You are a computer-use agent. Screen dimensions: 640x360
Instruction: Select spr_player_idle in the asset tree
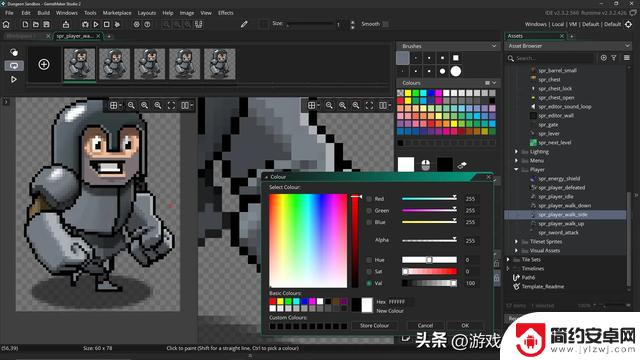[x=556, y=196]
